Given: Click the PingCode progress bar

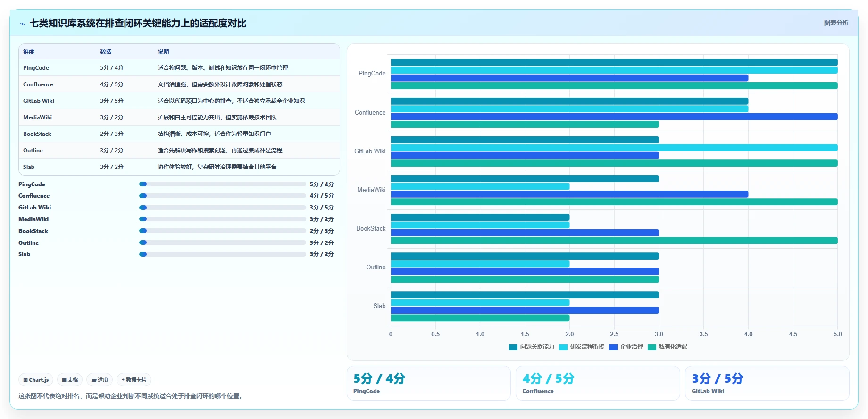Looking at the screenshot, I should [223, 184].
